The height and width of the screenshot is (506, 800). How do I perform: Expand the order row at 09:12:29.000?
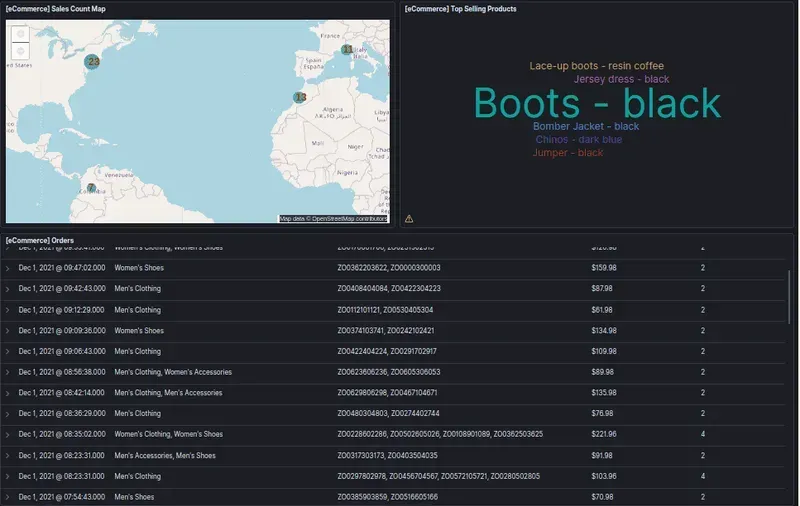pos(8,310)
